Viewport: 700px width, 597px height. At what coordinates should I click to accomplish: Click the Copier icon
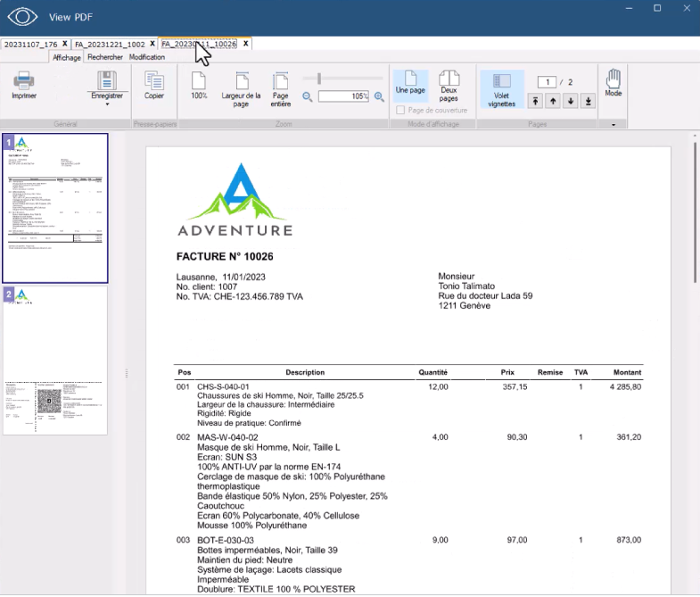[154, 80]
